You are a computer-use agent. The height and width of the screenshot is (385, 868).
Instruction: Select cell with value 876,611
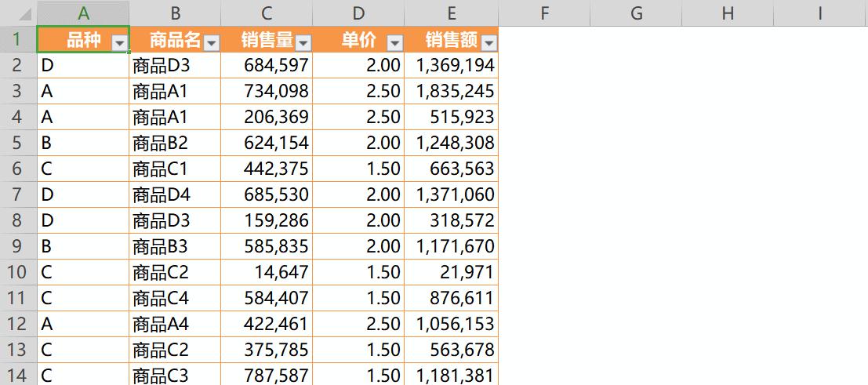[x=451, y=298]
